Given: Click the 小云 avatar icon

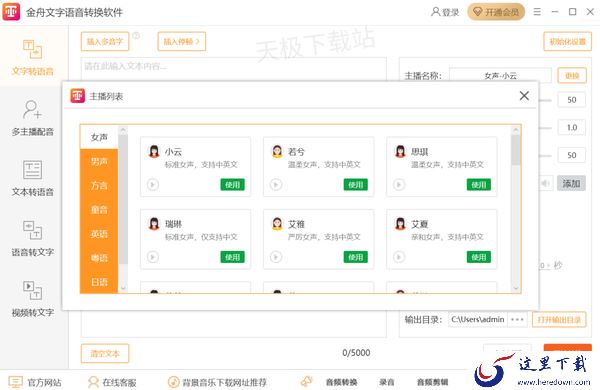Looking at the screenshot, I should [x=154, y=152].
